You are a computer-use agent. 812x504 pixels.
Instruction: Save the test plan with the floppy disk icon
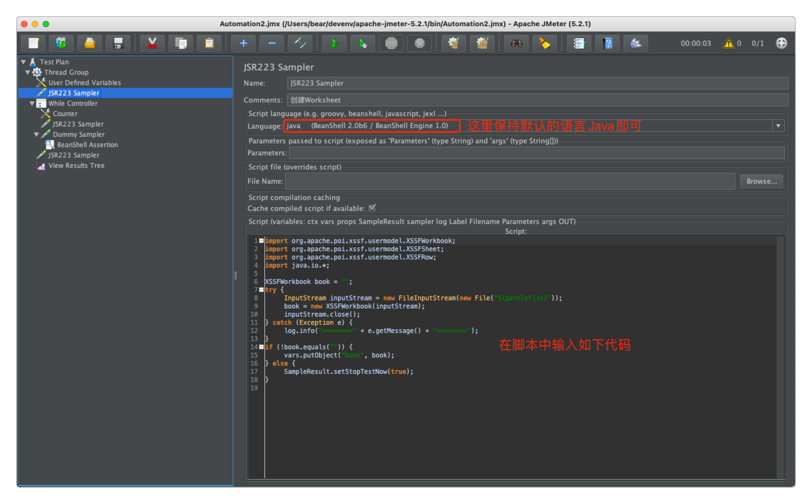pyautogui.click(x=118, y=43)
